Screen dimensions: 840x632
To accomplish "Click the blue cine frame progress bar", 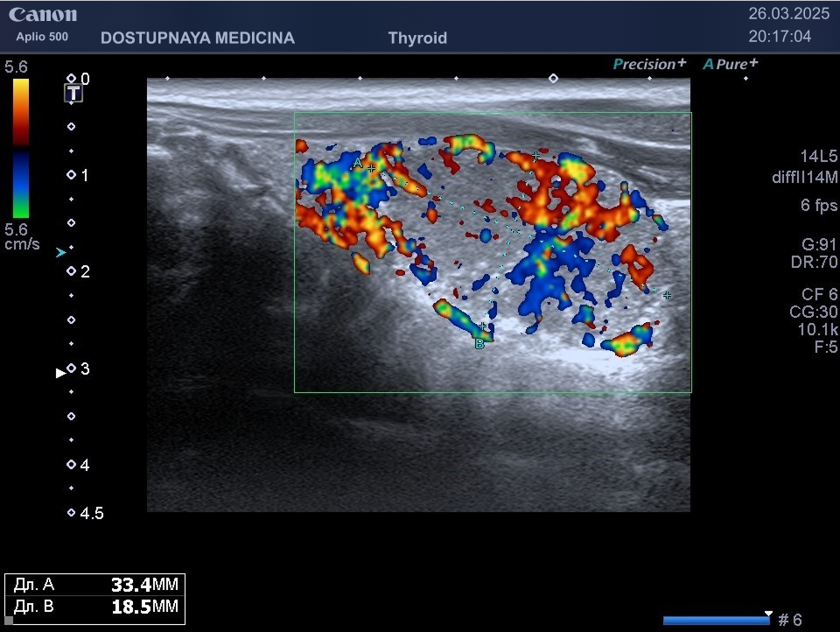I will [716, 621].
